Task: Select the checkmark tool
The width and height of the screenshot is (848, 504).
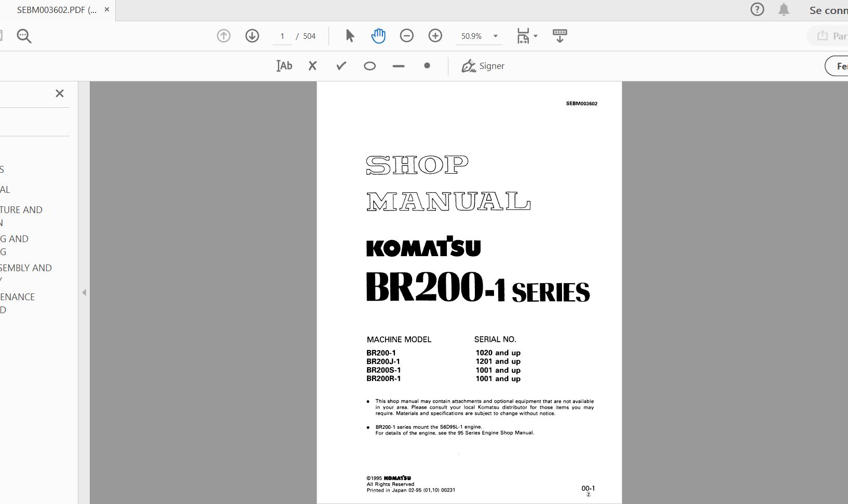Action: pos(341,66)
